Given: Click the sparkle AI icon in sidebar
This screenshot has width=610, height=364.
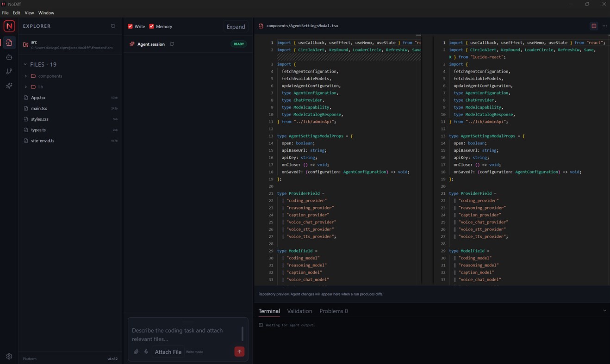Looking at the screenshot, I should pos(9,86).
